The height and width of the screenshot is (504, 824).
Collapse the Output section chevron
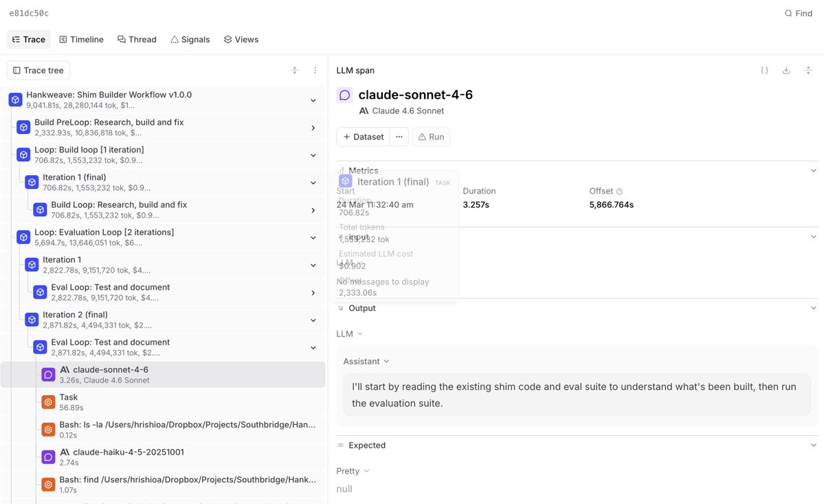[814, 308]
